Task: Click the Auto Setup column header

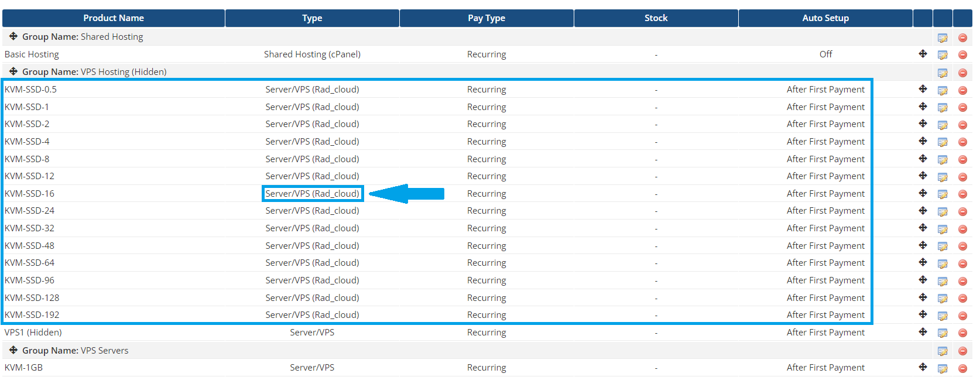Action: pos(825,18)
